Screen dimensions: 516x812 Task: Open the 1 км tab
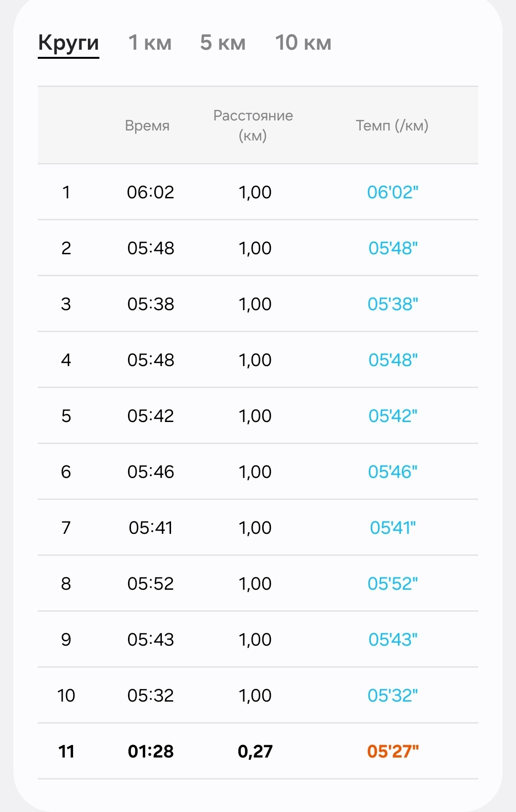coord(150,43)
